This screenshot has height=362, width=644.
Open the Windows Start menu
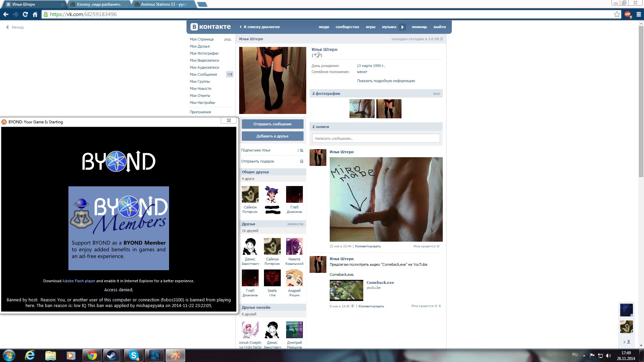(9, 355)
